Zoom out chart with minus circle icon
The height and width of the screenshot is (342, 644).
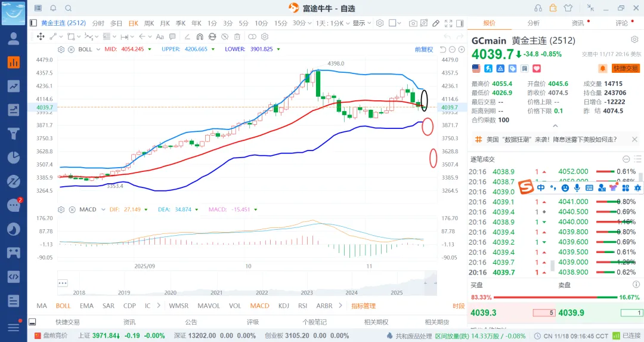coord(452,50)
